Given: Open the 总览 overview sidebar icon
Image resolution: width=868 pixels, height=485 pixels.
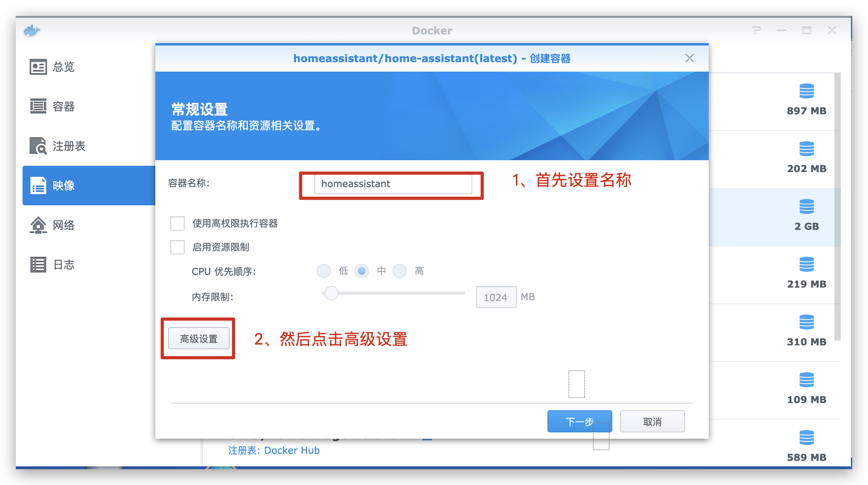Looking at the screenshot, I should pyautogui.click(x=38, y=67).
